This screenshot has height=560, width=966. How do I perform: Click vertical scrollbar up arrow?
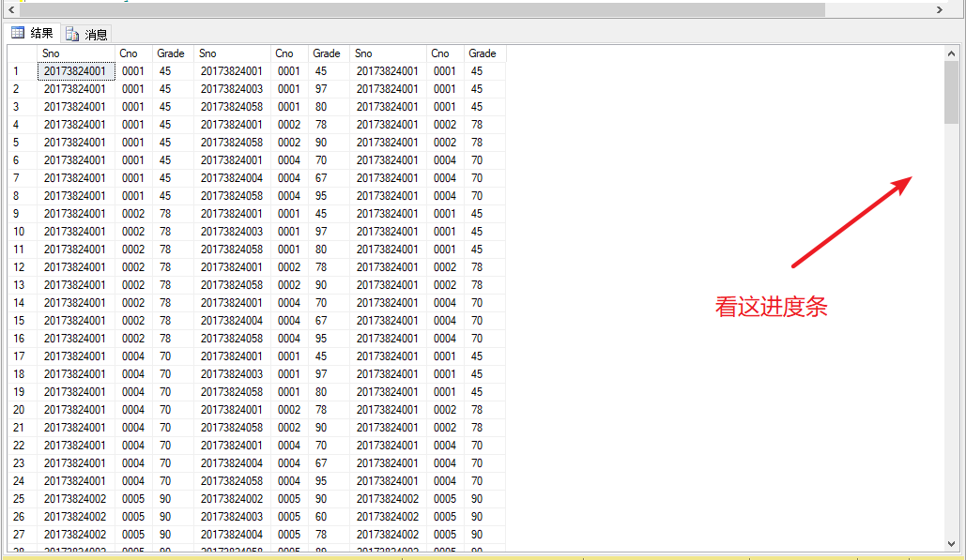951,53
